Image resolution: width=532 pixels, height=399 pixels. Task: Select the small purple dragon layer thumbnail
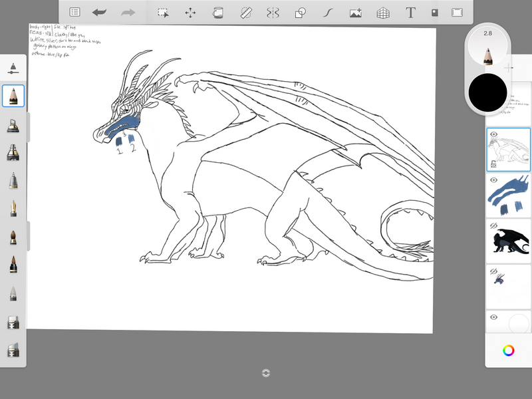click(509, 284)
